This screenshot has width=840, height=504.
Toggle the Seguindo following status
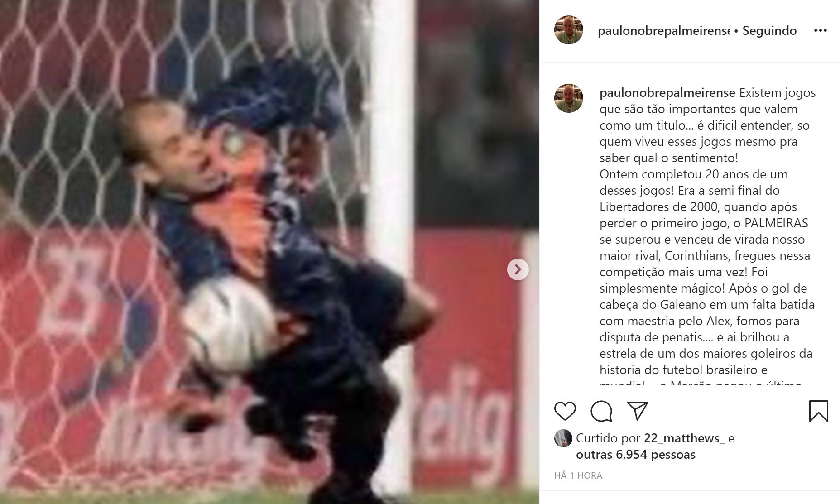click(x=769, y=31)
